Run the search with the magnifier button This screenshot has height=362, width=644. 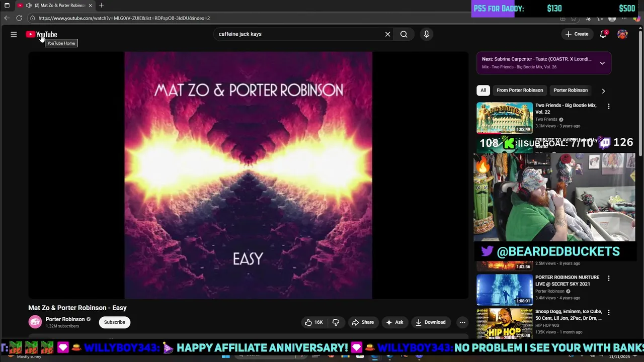point(404,34)
